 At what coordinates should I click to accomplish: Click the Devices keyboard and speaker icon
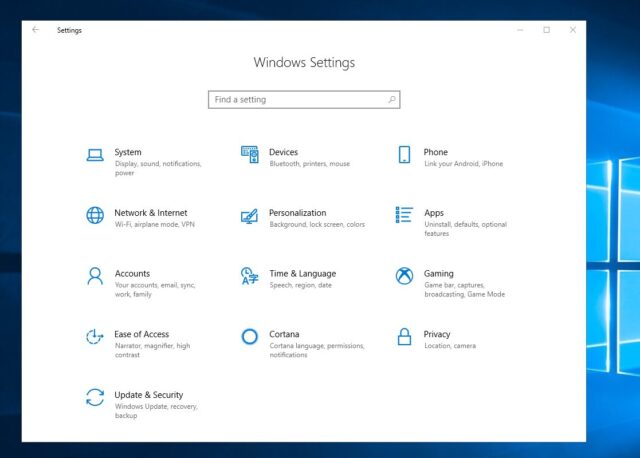pyautogui.click(x=249, y=154)
